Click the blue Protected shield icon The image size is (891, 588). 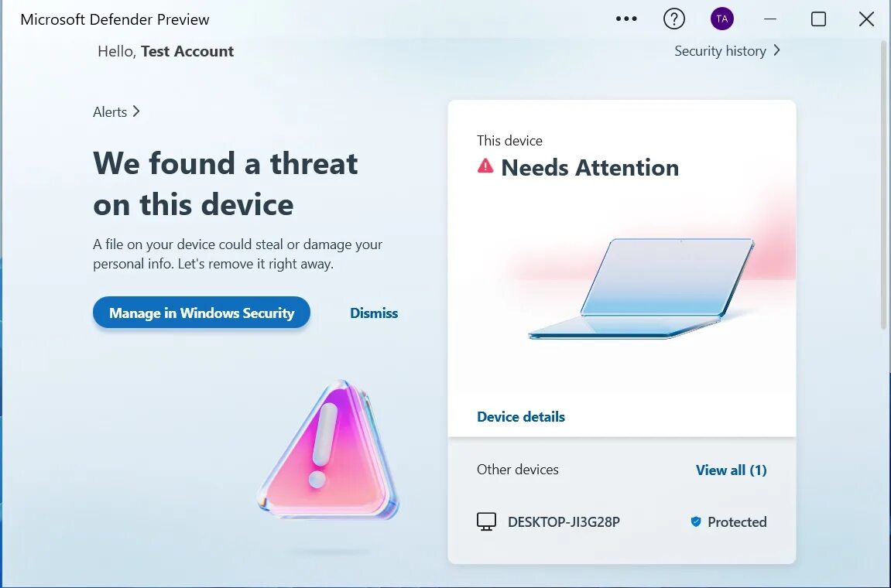click(x=695, y=521)
